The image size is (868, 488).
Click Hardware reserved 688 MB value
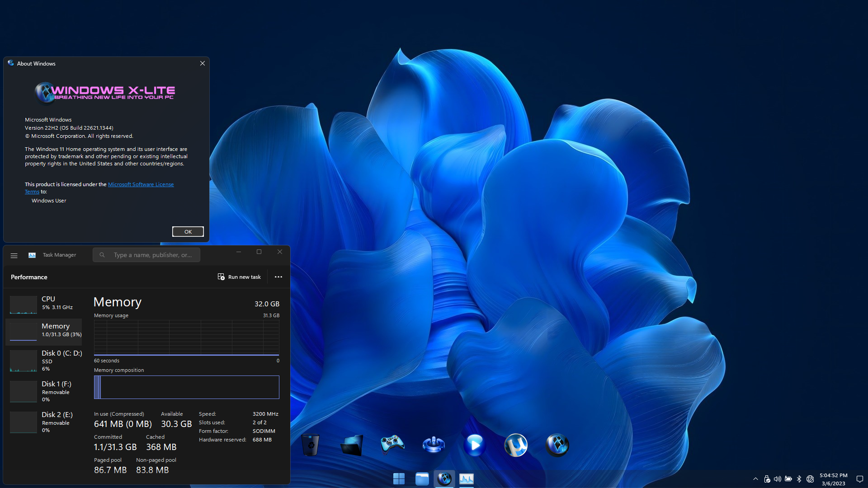[x=262, y=440]
